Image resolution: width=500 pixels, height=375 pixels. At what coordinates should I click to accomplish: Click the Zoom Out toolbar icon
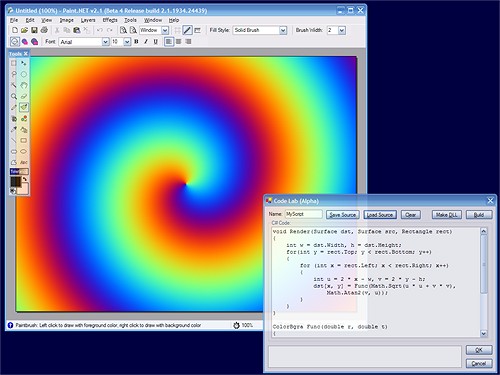(133, 30)
